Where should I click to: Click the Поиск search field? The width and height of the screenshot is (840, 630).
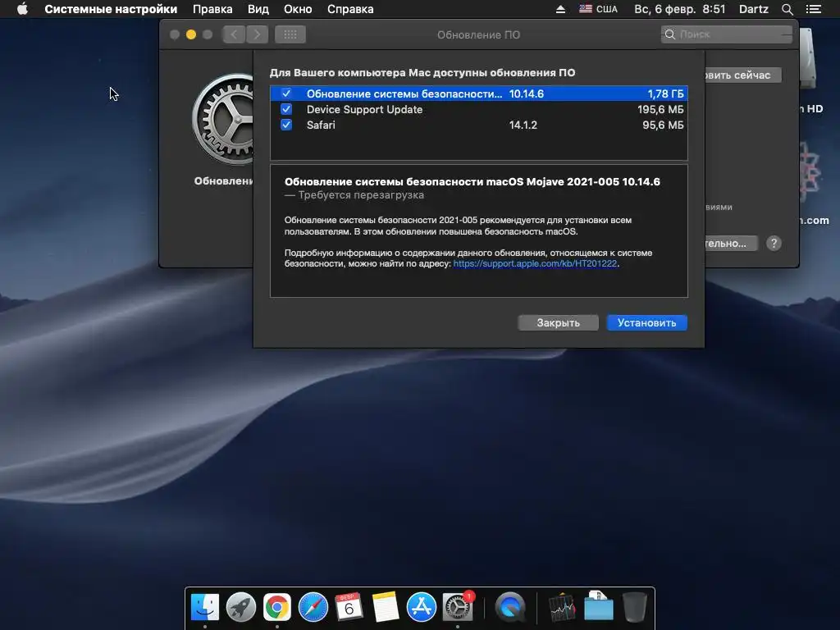coord(727,34)
